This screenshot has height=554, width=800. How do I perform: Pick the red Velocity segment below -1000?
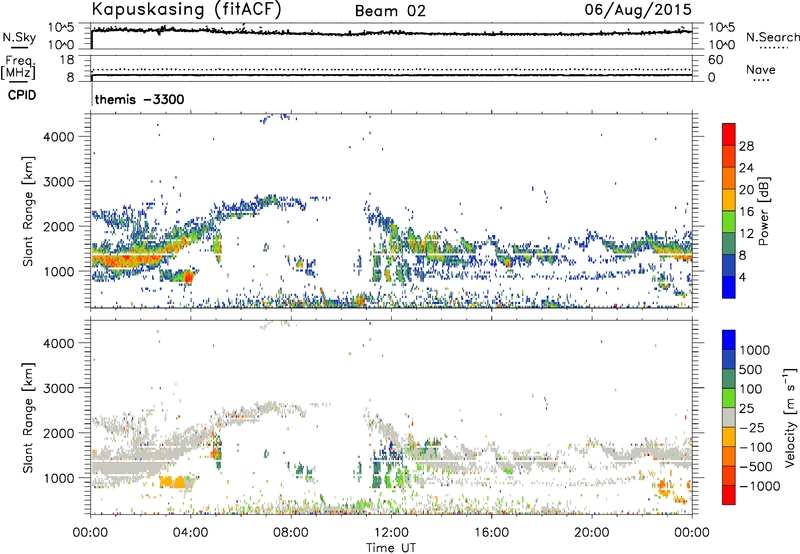pos(729,495)
